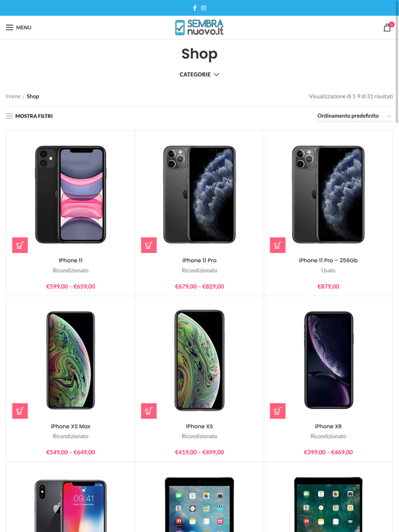
Task: Click the Sembranuovo.it logo
Action: [x=199, y=27]
